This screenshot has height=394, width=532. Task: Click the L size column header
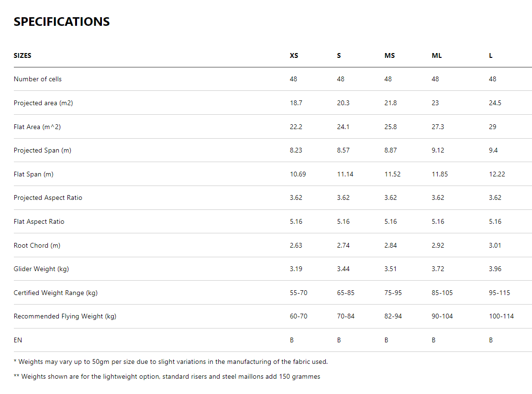pos(490,55)
